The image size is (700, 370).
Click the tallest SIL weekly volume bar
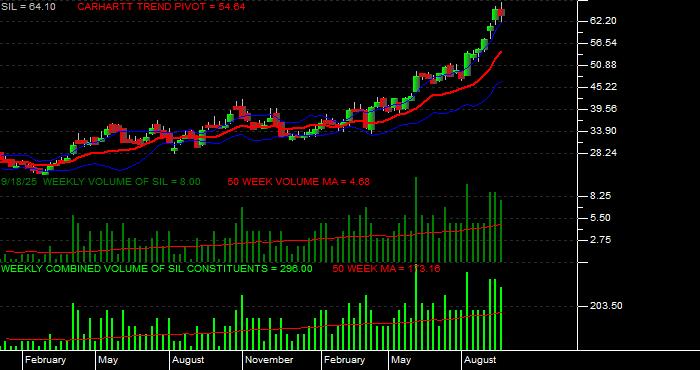click(416, 220)
